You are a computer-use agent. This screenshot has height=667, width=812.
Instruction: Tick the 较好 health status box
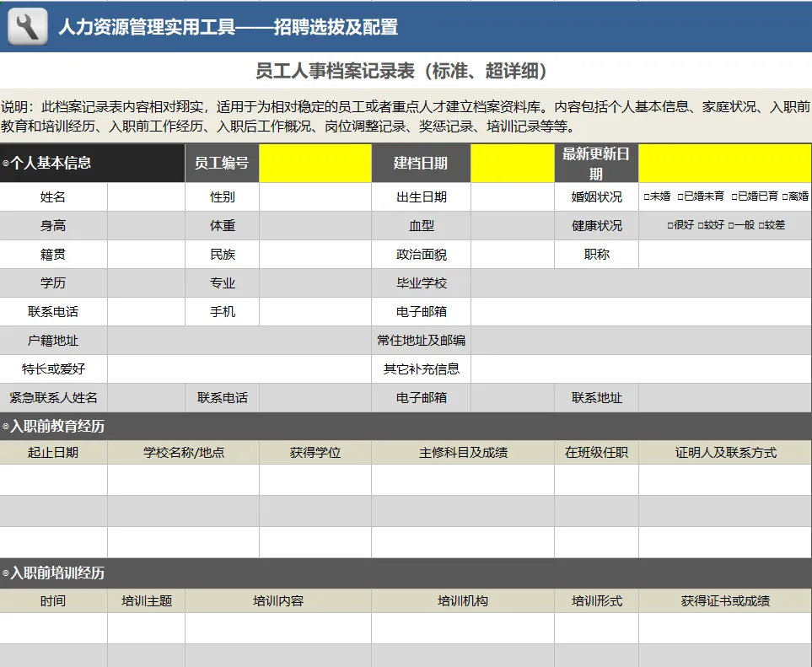[x=700, y=225]
